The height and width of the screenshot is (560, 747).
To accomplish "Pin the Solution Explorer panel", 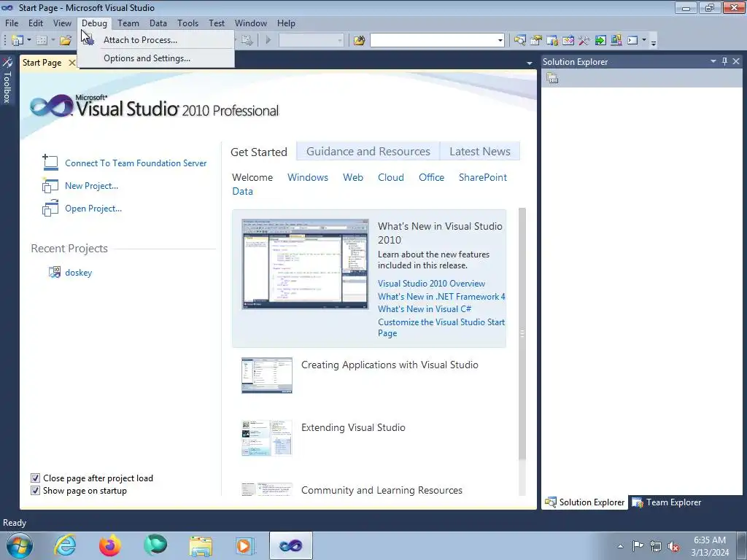I will (x=724, y=61).
